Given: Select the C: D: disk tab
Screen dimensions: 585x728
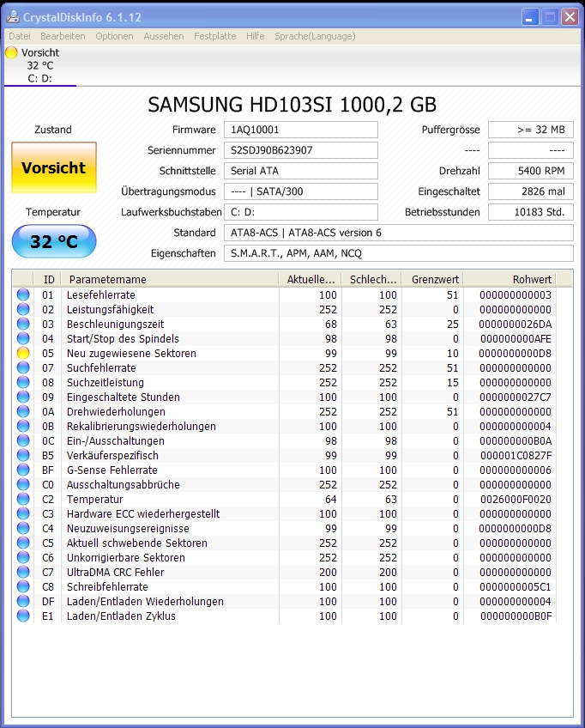Looking at the screenshot, I should (x=40, y=65).
